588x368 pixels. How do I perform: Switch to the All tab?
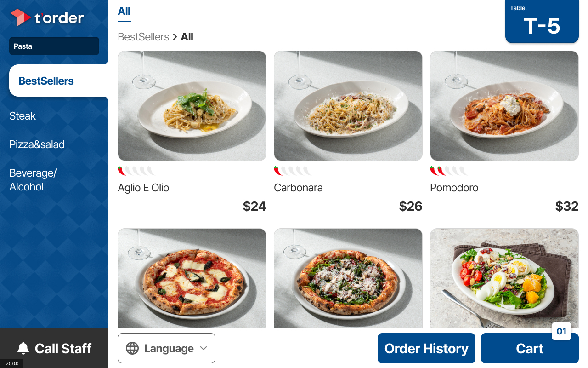[x=124, y=11]
